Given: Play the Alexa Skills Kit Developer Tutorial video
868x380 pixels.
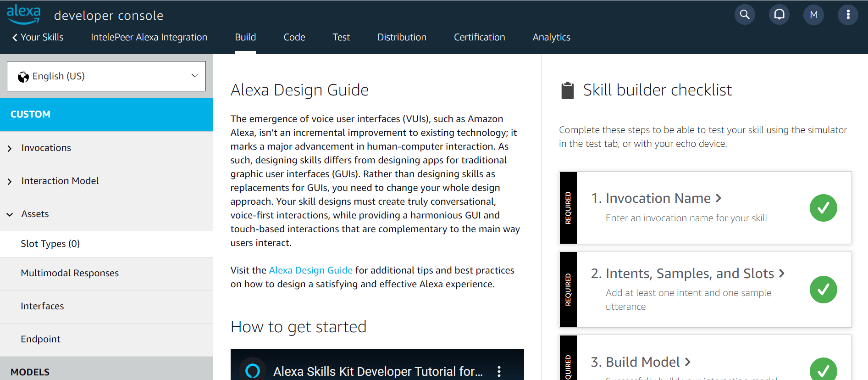Looking at the screenshot, I should [377, 364].
